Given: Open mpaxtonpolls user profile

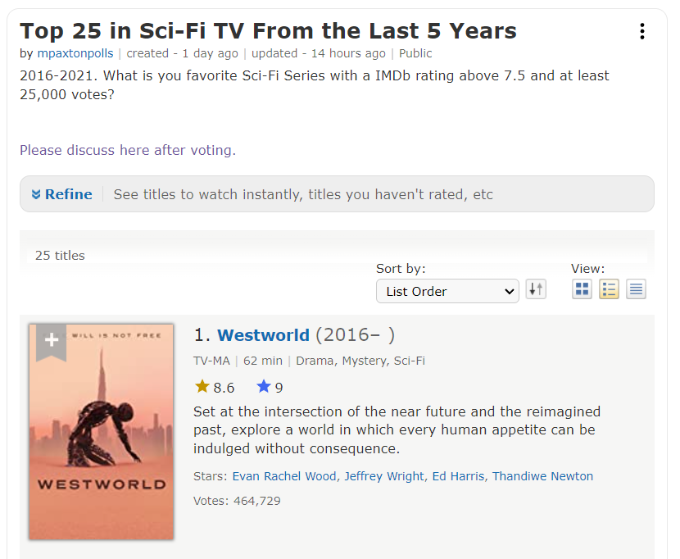Looking at the screenshot, I should click(75, 53).
